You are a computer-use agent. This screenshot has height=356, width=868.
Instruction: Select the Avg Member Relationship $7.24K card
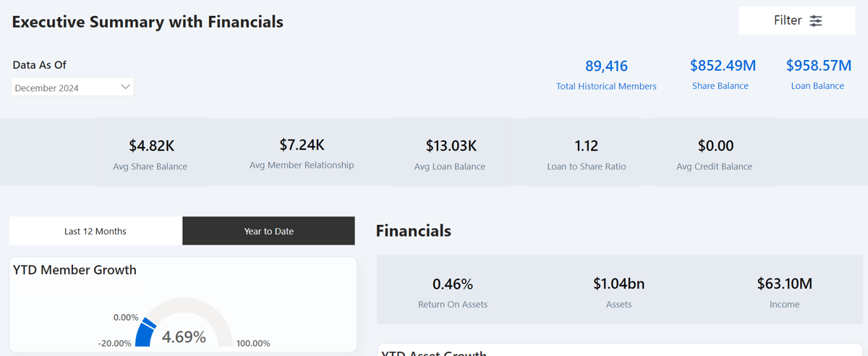[302, 153]
